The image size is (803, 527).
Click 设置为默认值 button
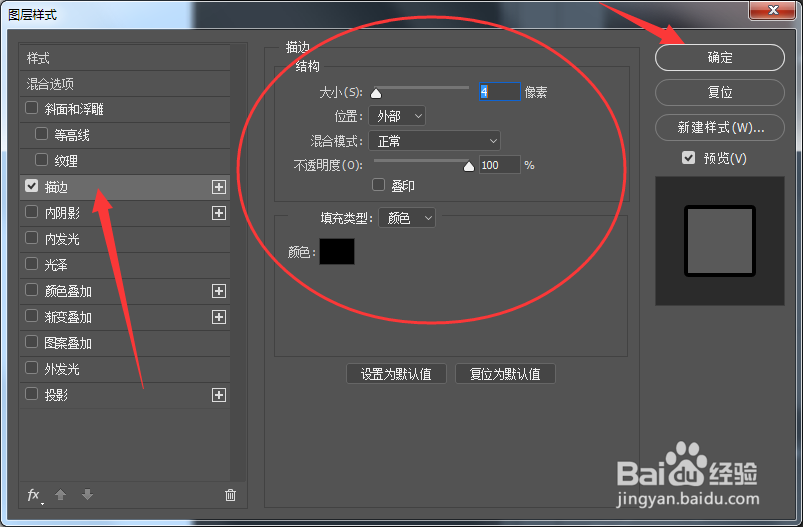coord(396,374)
